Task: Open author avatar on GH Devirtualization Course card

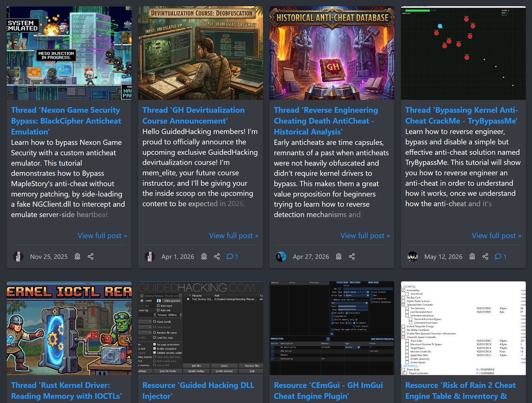Action: tap(149, 257)
